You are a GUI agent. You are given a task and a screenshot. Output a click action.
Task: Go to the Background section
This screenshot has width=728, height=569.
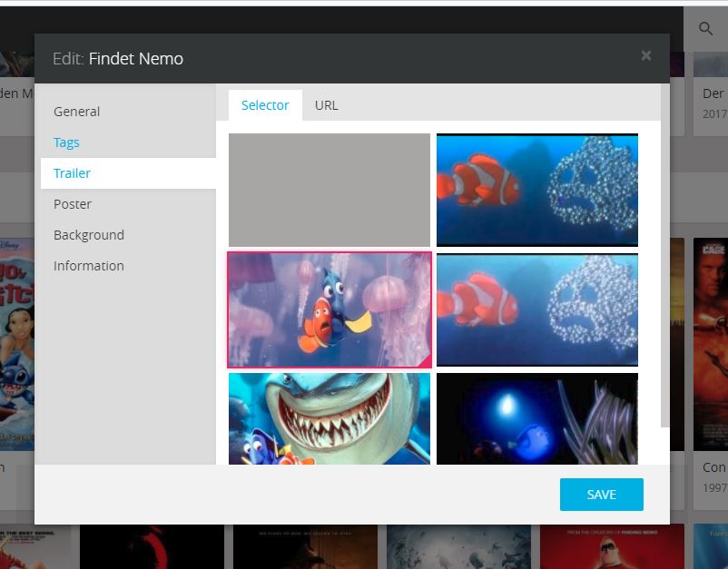click(89, 235)
